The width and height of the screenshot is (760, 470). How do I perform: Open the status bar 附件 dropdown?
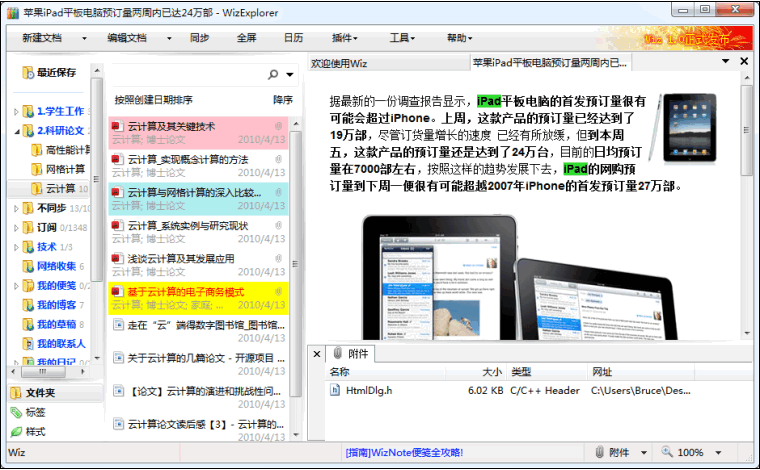(x=644, y=453)
